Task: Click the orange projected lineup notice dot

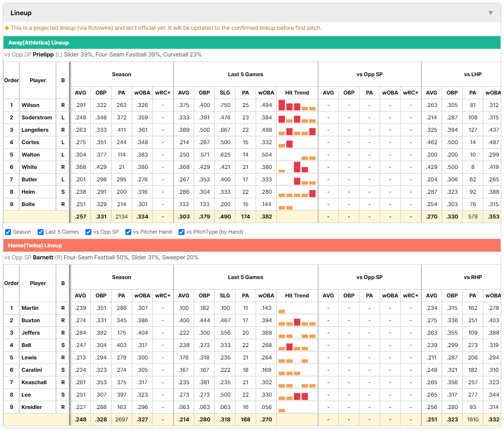Action: point(7,28)
